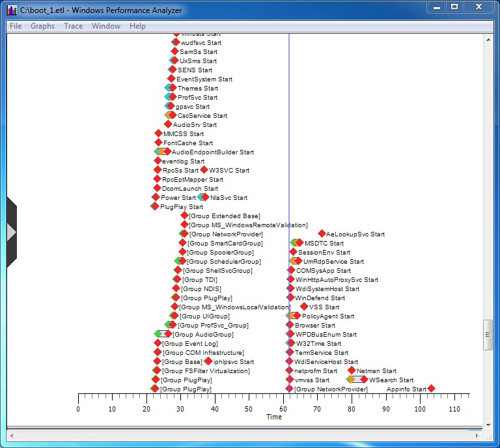500x448 pixels.
Task: Click the TermService Start label
Action: click(x=322, y=353)
